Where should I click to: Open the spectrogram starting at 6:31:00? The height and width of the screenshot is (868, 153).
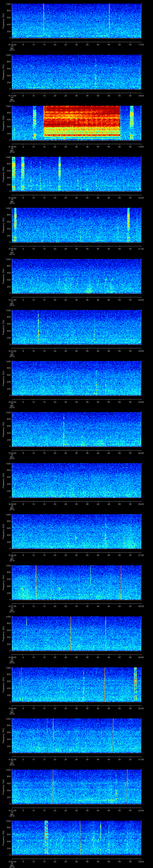click(77, 786)
